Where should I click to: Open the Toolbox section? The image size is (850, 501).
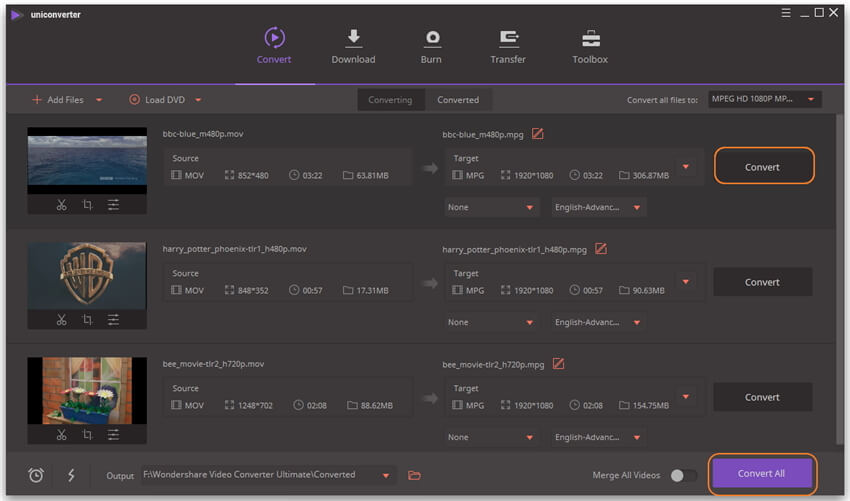tap(590, 46)
